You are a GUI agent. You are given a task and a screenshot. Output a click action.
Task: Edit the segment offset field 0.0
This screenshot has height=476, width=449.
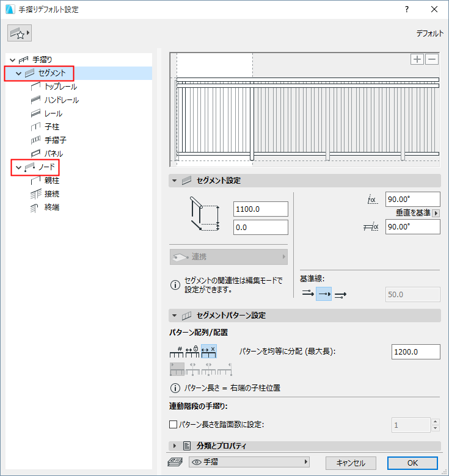(261, 228)
